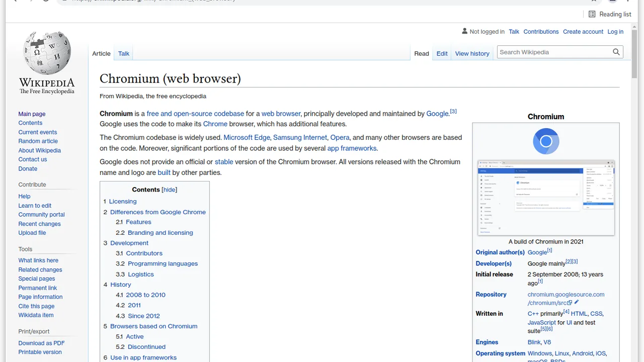The height and width of the screenshot is (362, 644).
Task: Open Cite this page link
Action: pos(36,306)
